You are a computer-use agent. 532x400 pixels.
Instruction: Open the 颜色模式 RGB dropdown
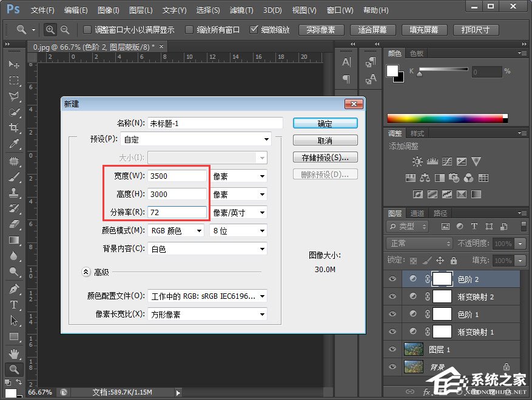(x=176, y=230)
